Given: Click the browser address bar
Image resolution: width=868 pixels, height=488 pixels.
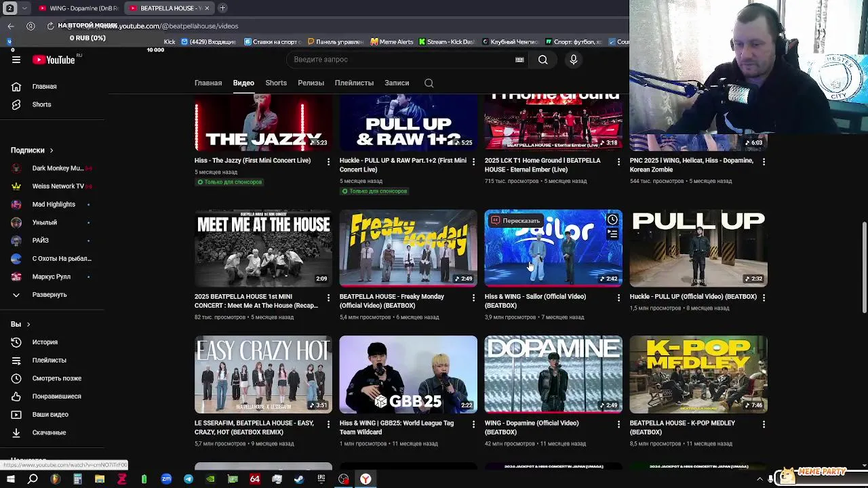Looking at the screenshot, I should 339,26.
